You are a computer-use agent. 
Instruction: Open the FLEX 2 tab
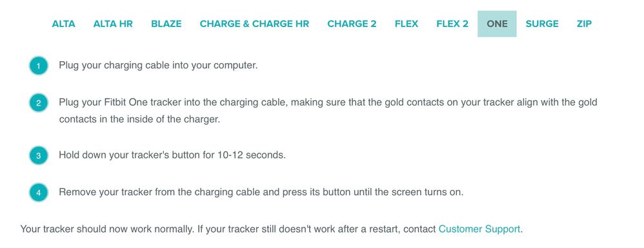[x=452, y=24]
